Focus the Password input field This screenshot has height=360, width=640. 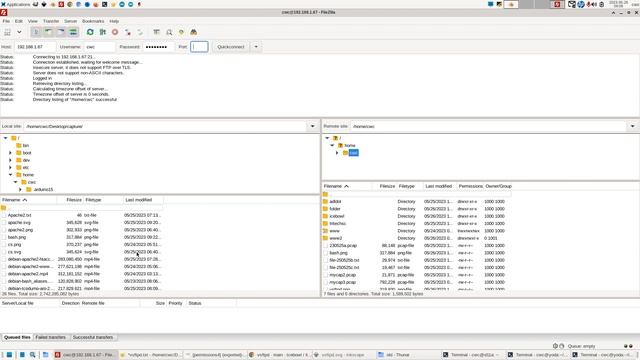[x=158, y=47]
